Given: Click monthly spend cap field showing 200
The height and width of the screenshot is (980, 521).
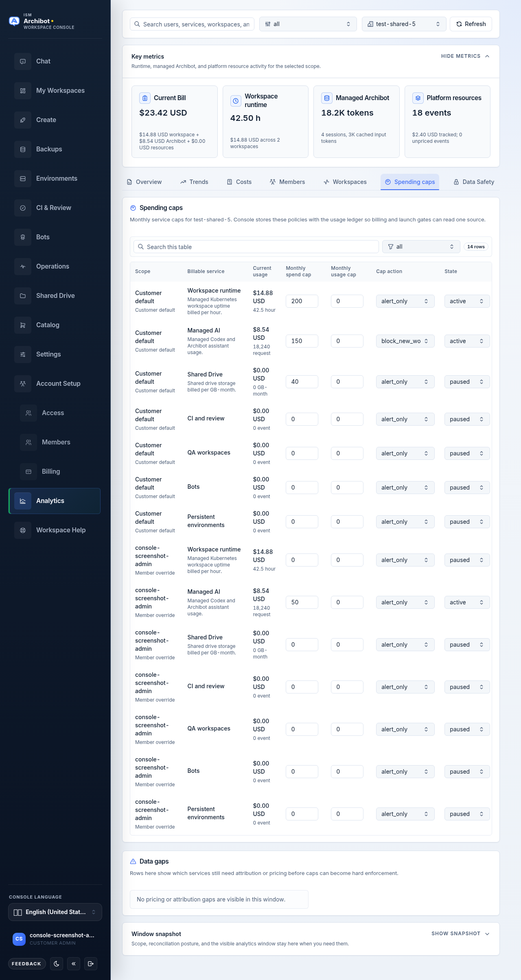Looking at the screenshot, I should click(x=302, y=301).
